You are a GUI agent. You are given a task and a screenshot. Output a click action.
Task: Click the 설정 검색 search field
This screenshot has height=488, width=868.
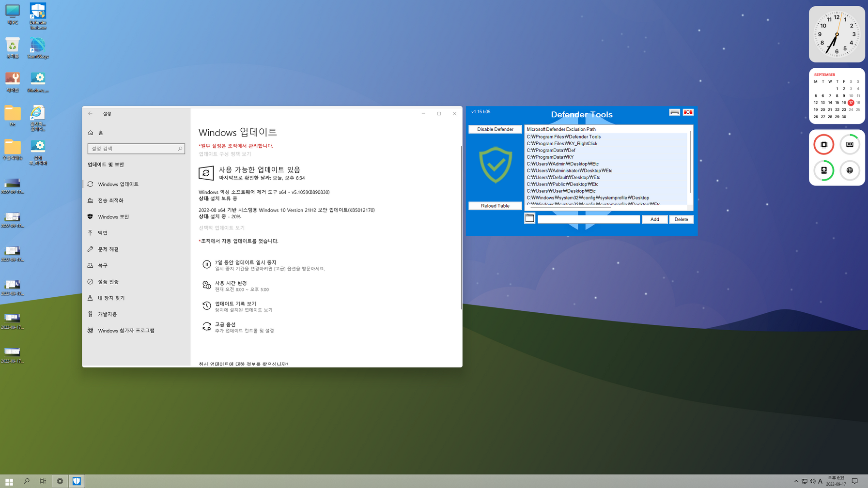pos(136,149)
